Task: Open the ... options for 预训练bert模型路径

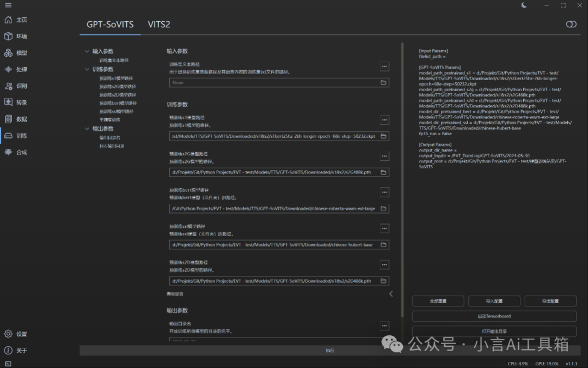Action: [384, 192]
